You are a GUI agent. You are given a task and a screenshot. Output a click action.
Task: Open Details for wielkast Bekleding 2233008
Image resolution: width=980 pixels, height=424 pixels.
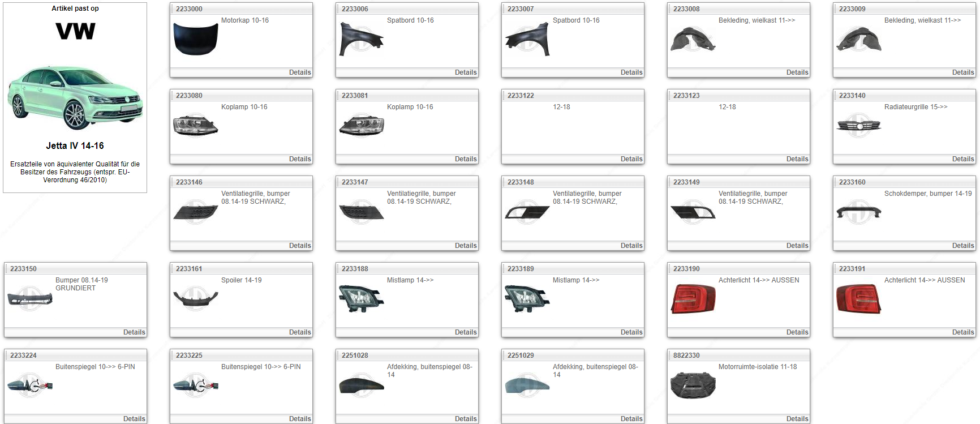(797, 72)
